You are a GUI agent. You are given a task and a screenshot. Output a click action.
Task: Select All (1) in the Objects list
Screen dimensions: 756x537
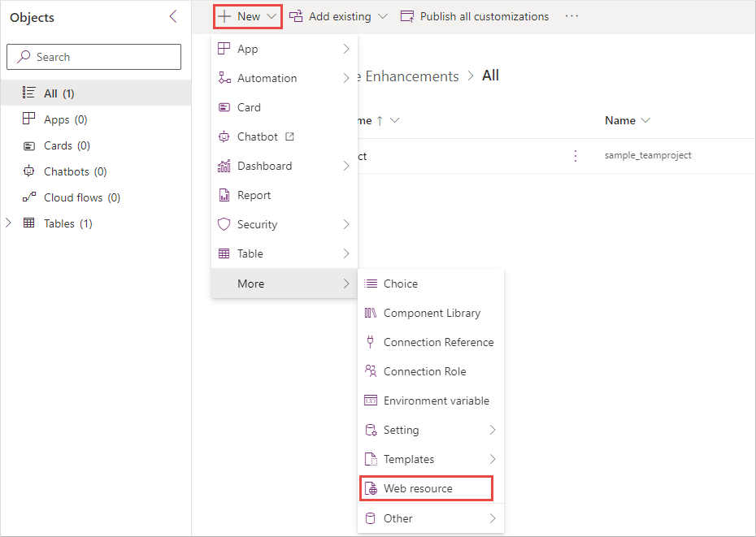click(x=96, y=93)
